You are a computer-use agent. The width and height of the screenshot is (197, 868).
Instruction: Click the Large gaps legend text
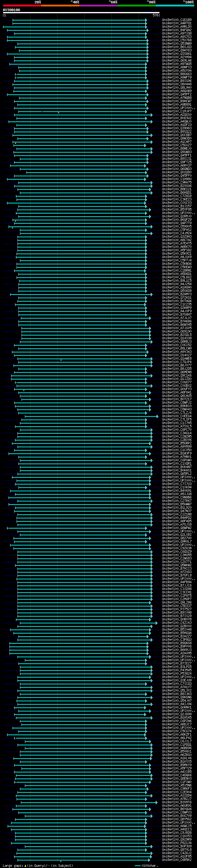coord(38,866)
